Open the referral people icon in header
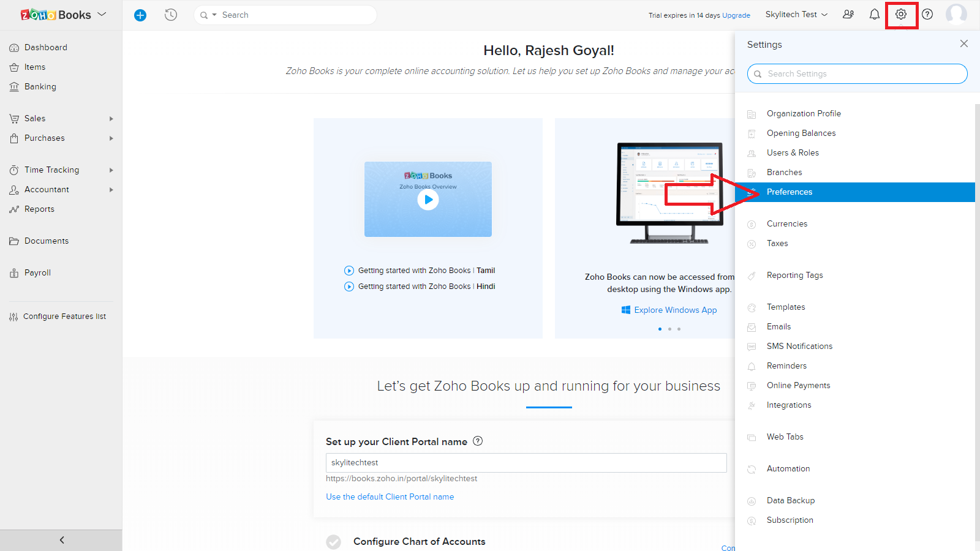This screenshot has width=980, height=551. [x=848, y=14]
